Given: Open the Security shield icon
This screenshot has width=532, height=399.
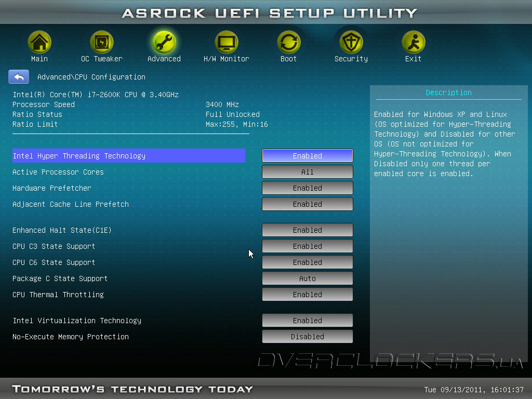Looking at the screenshot, I should click(x=351, y=42).
